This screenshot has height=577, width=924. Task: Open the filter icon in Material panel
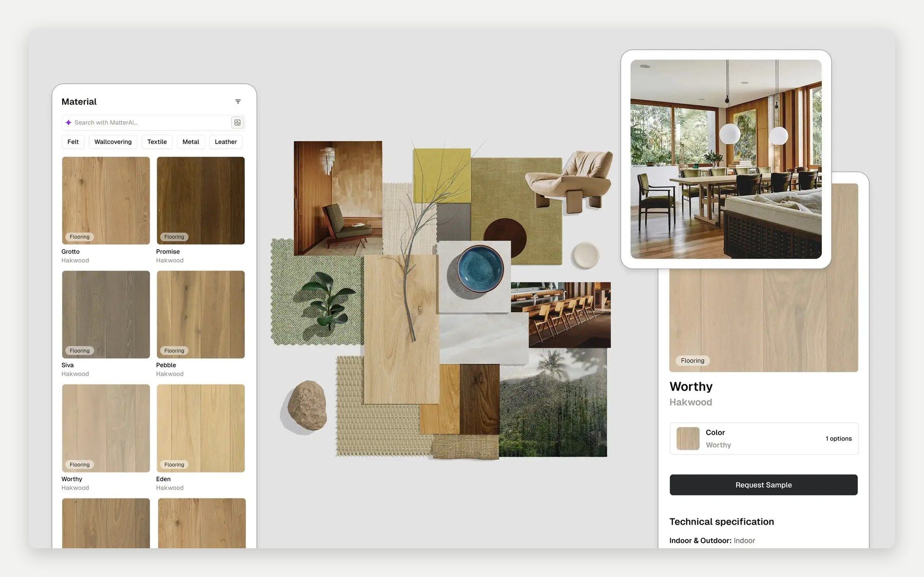tap(238, 102)
